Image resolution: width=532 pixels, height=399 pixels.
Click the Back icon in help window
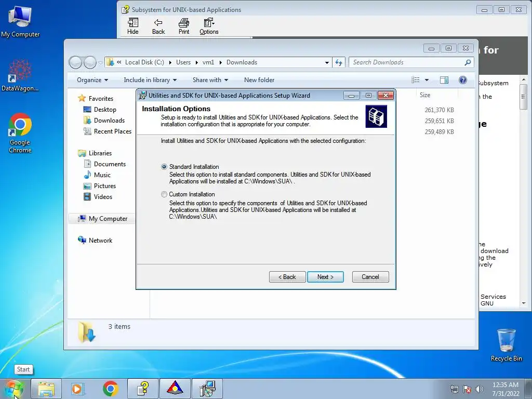[x=158, y=26]
